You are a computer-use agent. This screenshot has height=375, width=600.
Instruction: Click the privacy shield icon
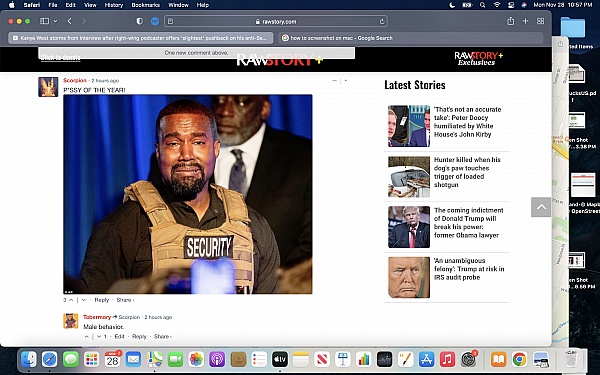(140, 21)
